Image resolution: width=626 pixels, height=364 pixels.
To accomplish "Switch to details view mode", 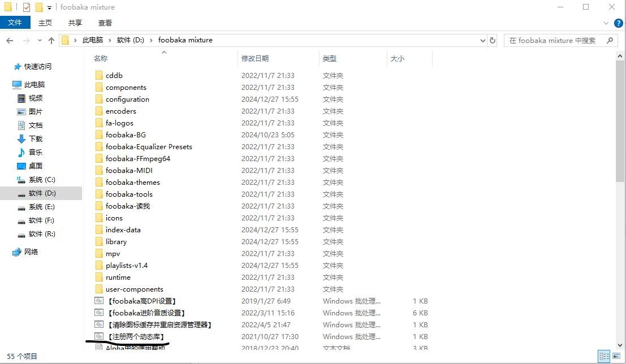I will pos(604,357).
